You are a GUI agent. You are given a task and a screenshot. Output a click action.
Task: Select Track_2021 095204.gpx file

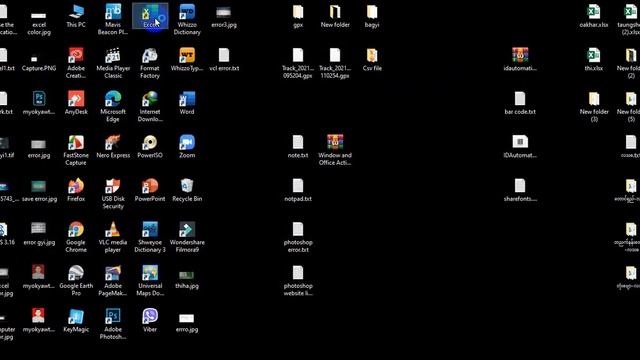point(298,63)
